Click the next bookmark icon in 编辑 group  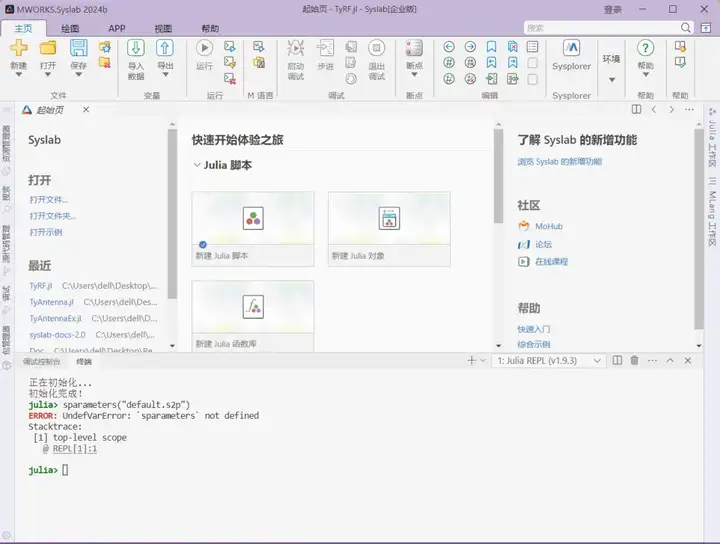(512, 62)
